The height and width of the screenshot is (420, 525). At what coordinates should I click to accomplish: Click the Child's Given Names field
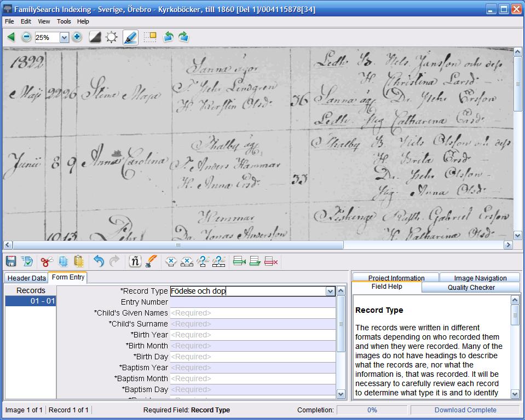point(252,313)
